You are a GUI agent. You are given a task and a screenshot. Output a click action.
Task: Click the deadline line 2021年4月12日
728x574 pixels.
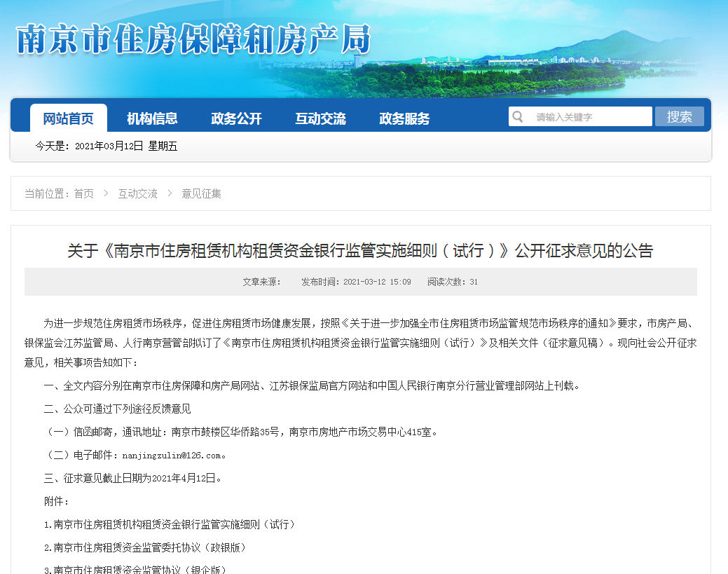133,478
